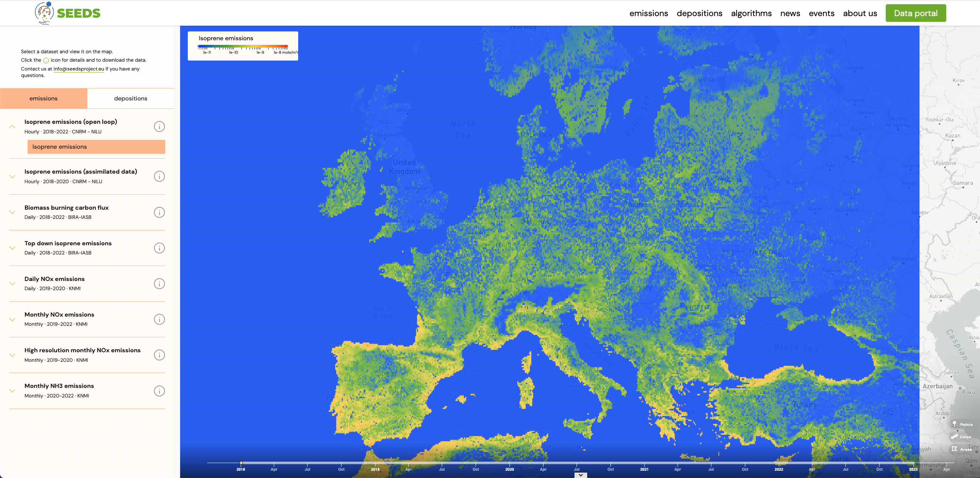Select the Lines ruler tool

tap(961, 437)
